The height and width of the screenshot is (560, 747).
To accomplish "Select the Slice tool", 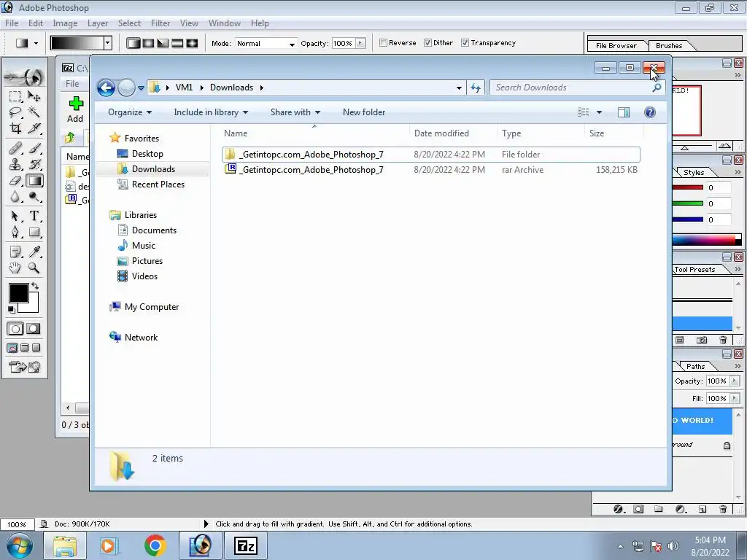I will point(34,128).
